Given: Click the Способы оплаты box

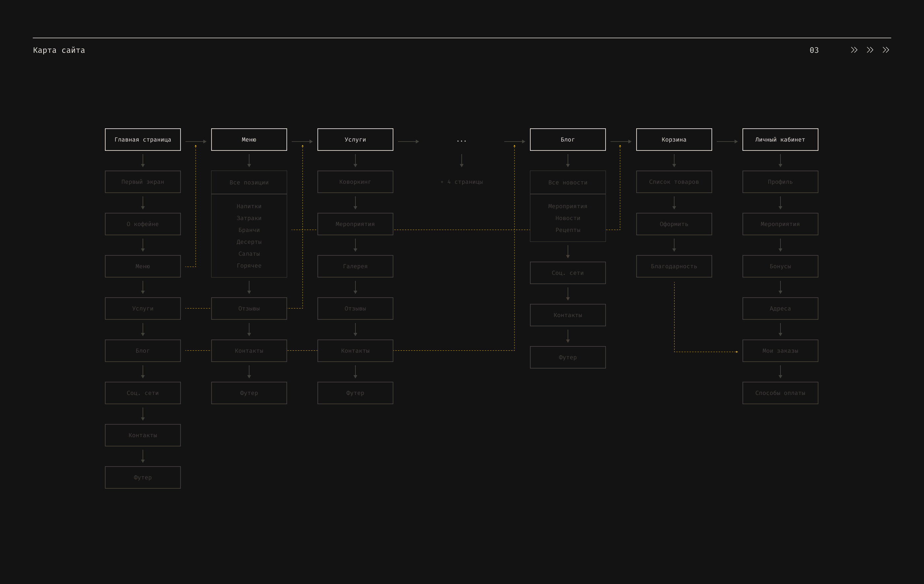Looking at the screenshot, I should (780, 393).
